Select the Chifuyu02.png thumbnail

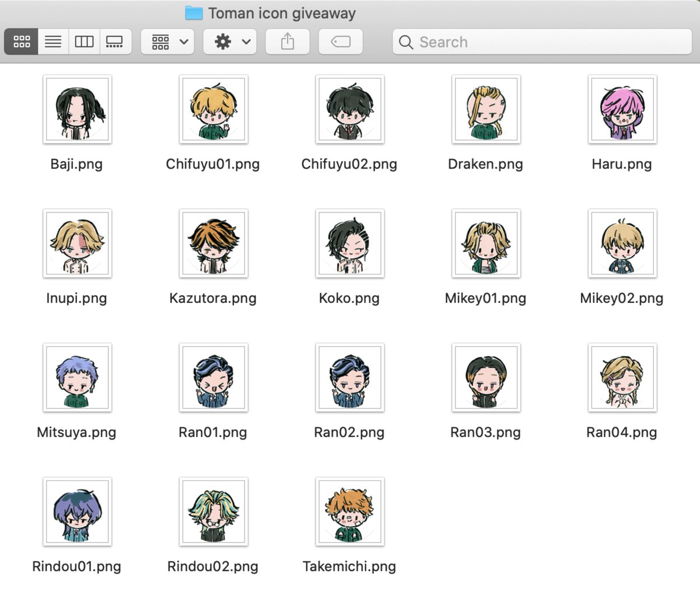point(350,109)
